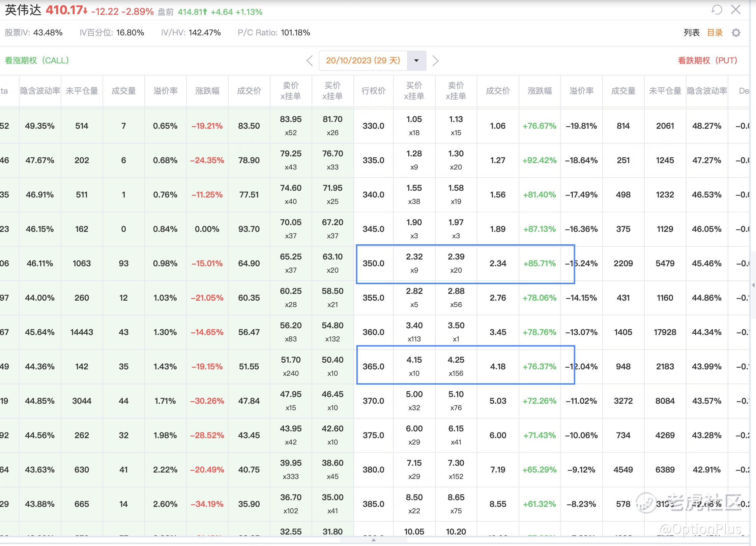Click put change +85.71% cell
Viewport: 756px width, 546px height.
540,264
